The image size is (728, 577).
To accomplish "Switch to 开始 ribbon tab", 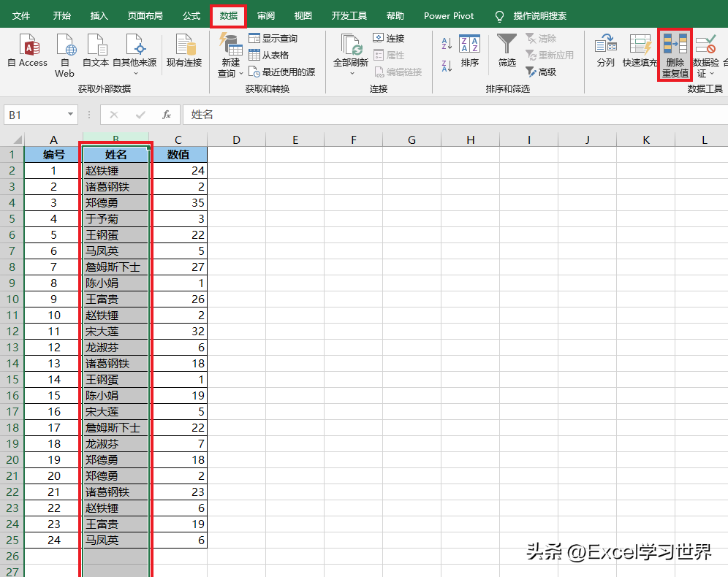I will [x=61, y=16].
